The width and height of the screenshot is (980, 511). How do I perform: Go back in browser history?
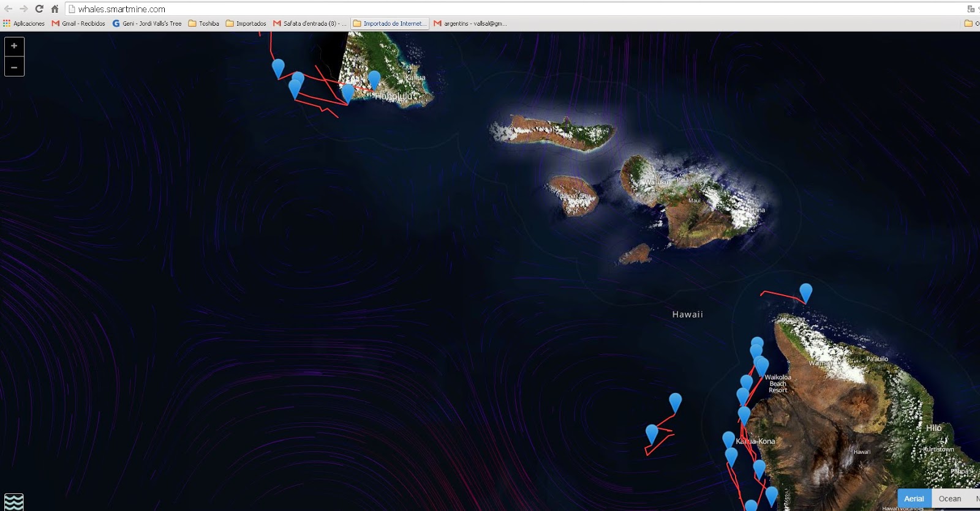(8, 9)
